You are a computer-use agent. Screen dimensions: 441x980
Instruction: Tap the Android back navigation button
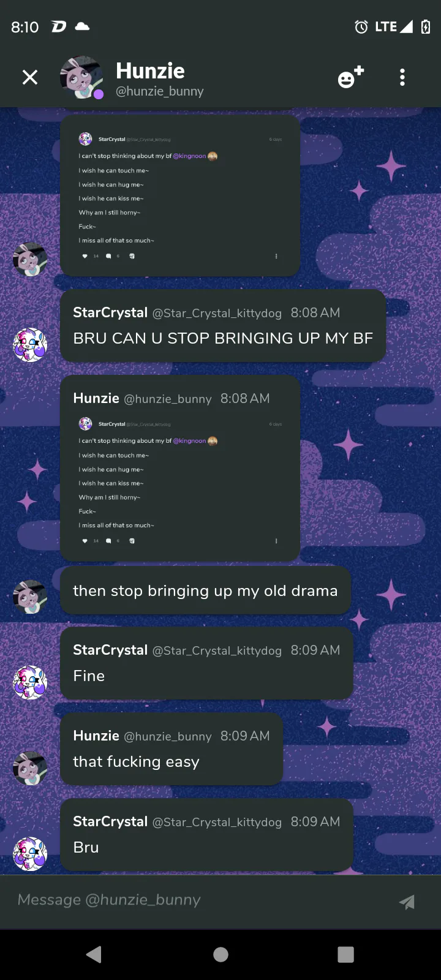point(94,954)
